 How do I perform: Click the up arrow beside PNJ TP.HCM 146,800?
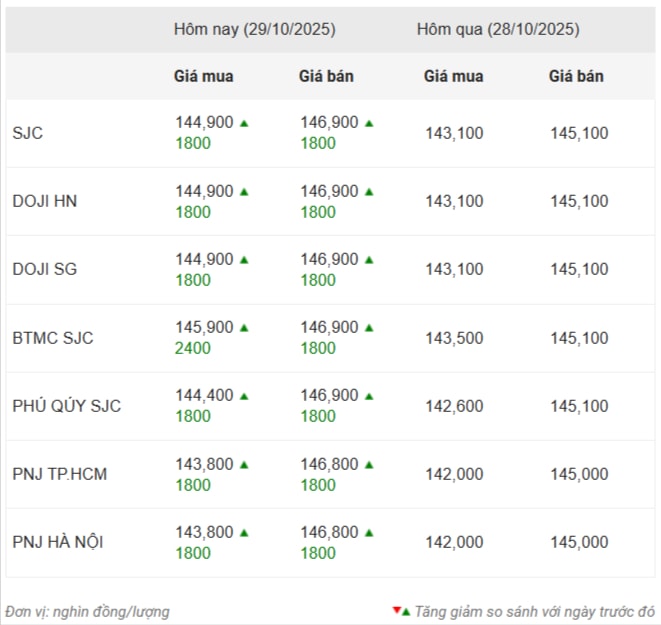[x=369, y=465]
